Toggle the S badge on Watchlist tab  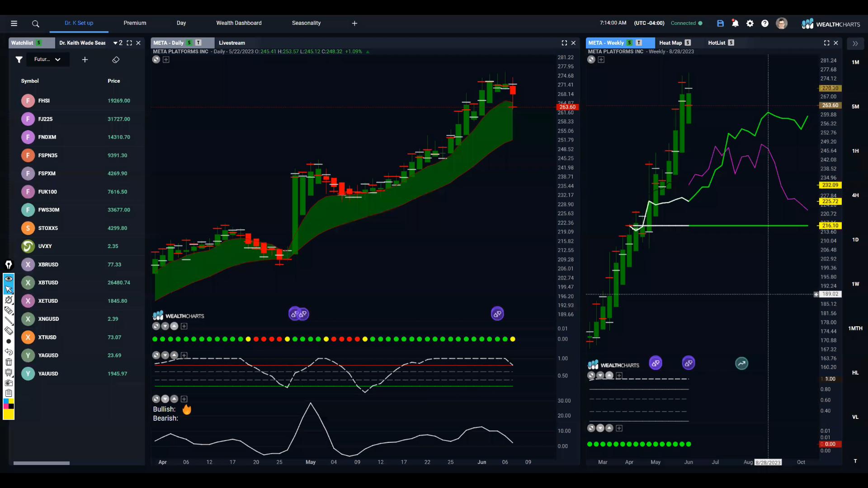(x=39, y=43)
